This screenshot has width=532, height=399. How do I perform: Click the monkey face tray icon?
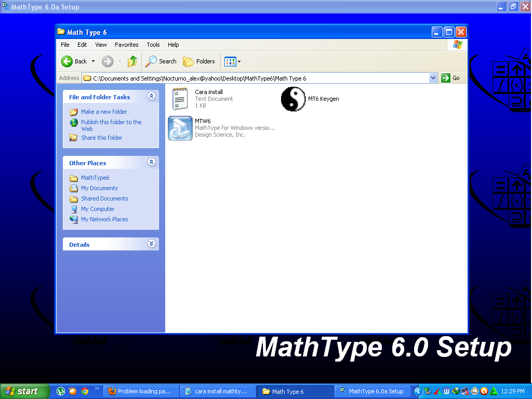475,391
